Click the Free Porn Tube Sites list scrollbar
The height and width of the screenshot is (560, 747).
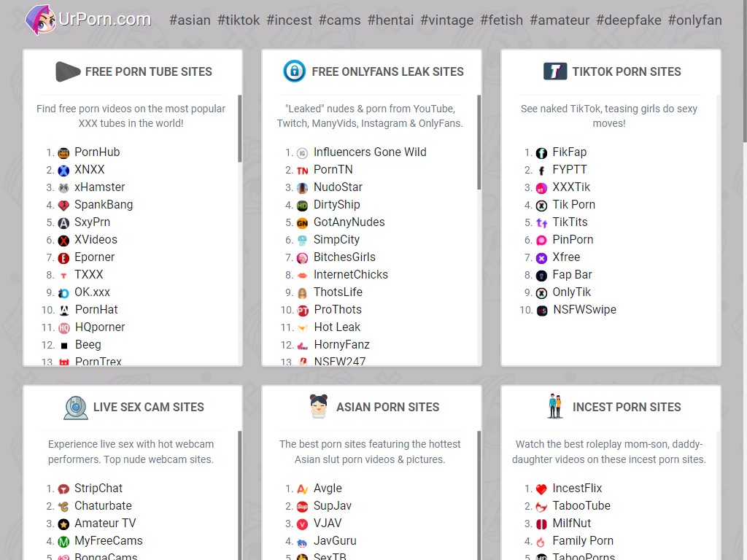[x=239, y=128]
